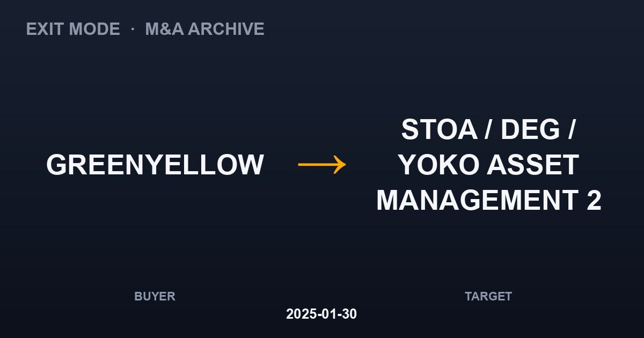Click the numeral 2 after MANAGEMENT
Viewport: 644px width, 338px height.
pos(594,201)
